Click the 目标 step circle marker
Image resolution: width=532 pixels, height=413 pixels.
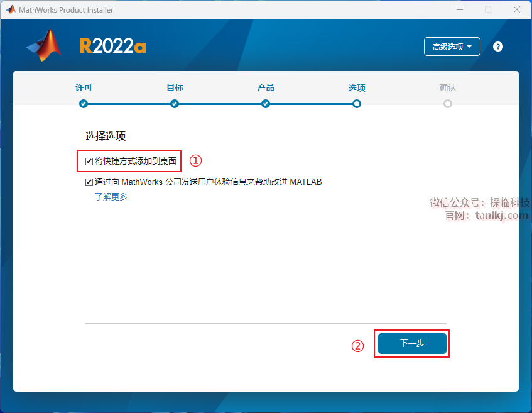click(x=175, y=104)
